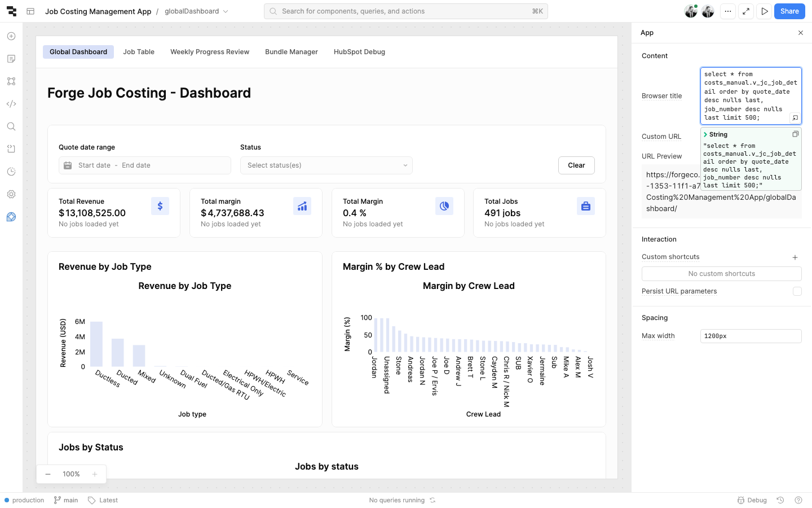Open the Code panel icon in sidebar

[x=11, y=104]
